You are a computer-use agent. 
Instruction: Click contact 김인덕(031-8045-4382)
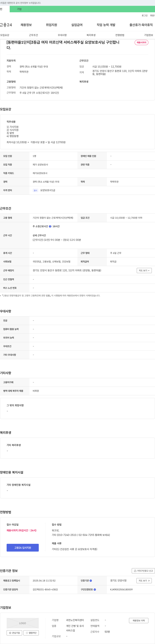click(x=45, y=590)
